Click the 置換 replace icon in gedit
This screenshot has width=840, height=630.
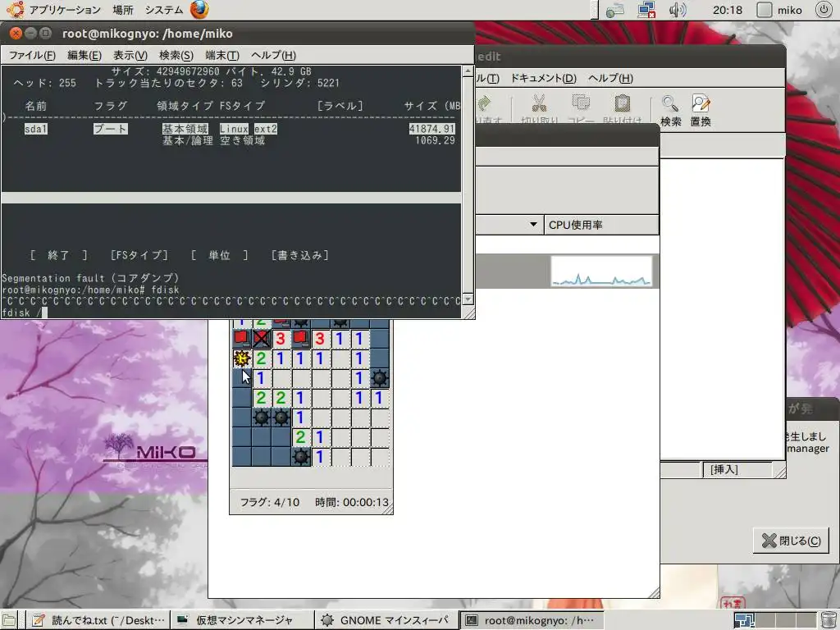pos(701,103)
